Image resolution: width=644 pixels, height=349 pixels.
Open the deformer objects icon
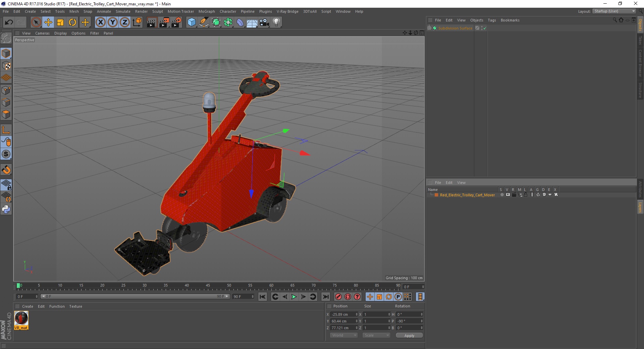pos(240,22)
